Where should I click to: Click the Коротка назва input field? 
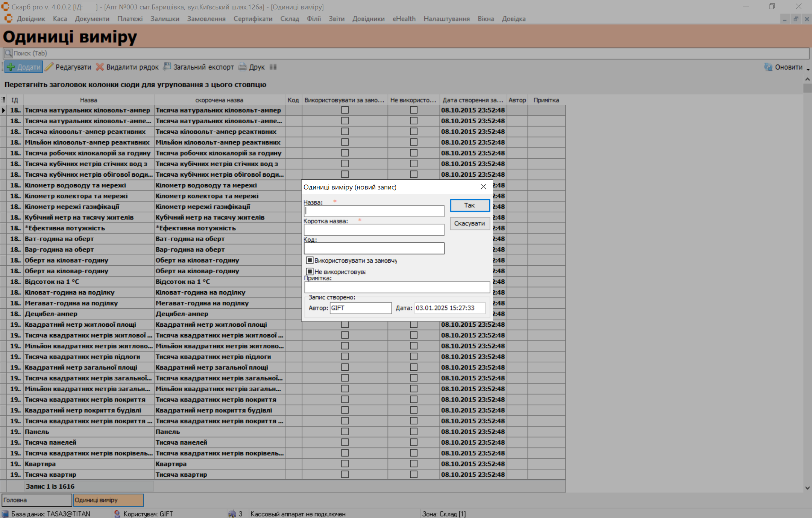[x=374, y=230]
